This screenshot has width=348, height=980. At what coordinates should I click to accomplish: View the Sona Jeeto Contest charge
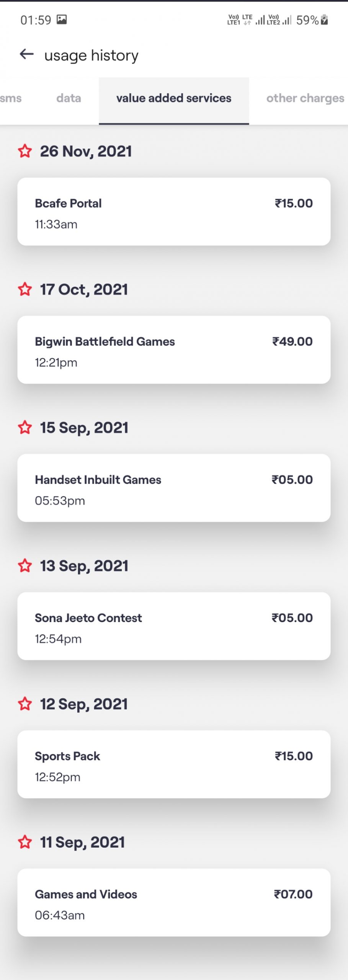click(174, 626)
